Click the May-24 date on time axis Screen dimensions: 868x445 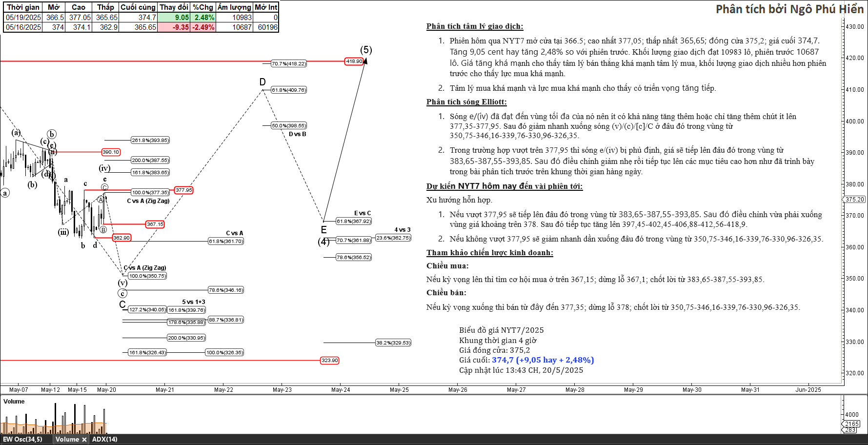click(341, 389)
